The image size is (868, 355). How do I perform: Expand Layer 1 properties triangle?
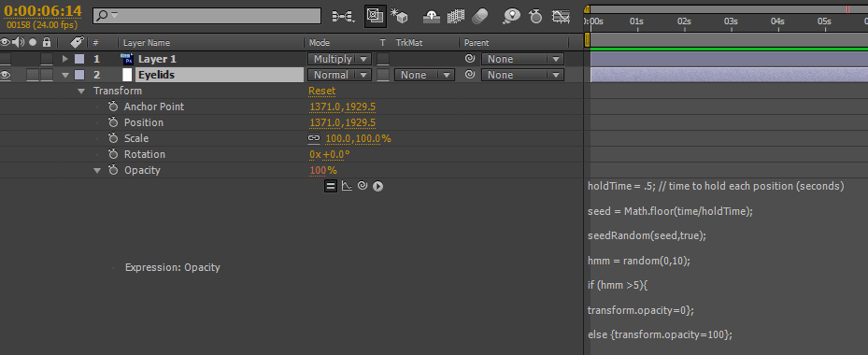[x=65, y=59]
